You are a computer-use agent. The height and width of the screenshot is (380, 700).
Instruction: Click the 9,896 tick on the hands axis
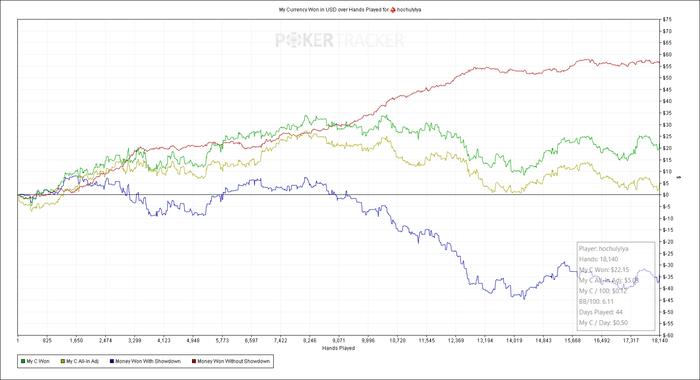(x=368, y=341)
